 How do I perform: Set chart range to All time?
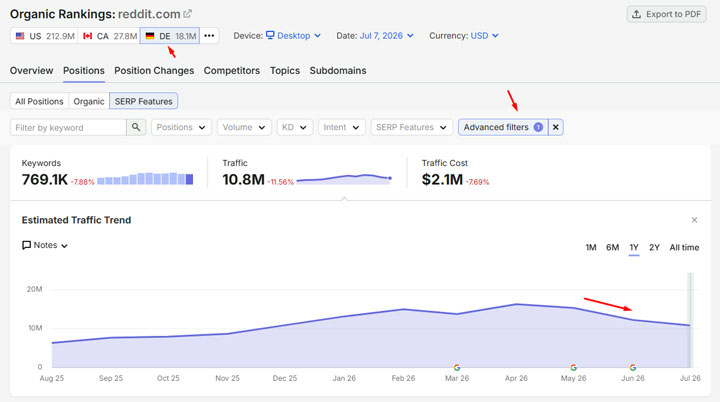(x=684, y=248)
